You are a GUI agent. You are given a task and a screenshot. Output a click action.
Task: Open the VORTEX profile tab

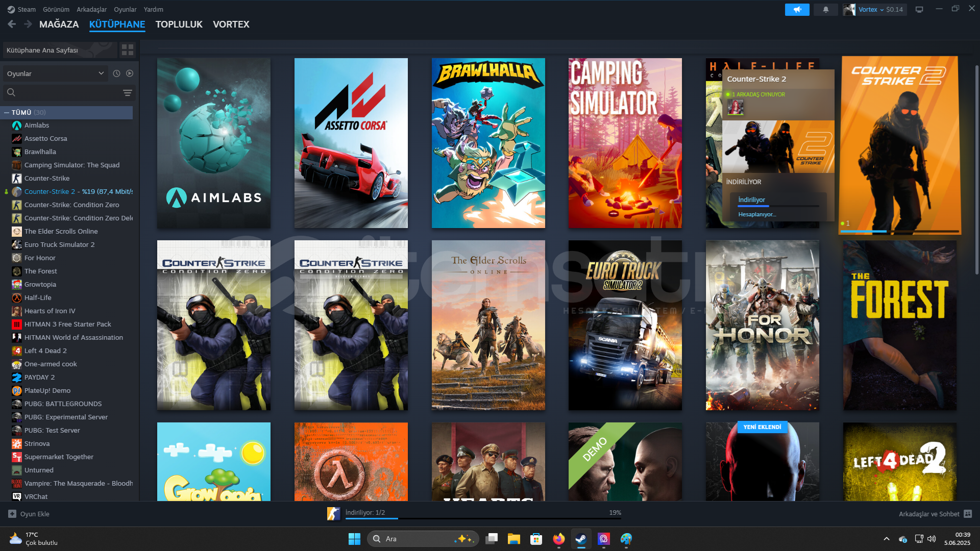click(231, 24)
